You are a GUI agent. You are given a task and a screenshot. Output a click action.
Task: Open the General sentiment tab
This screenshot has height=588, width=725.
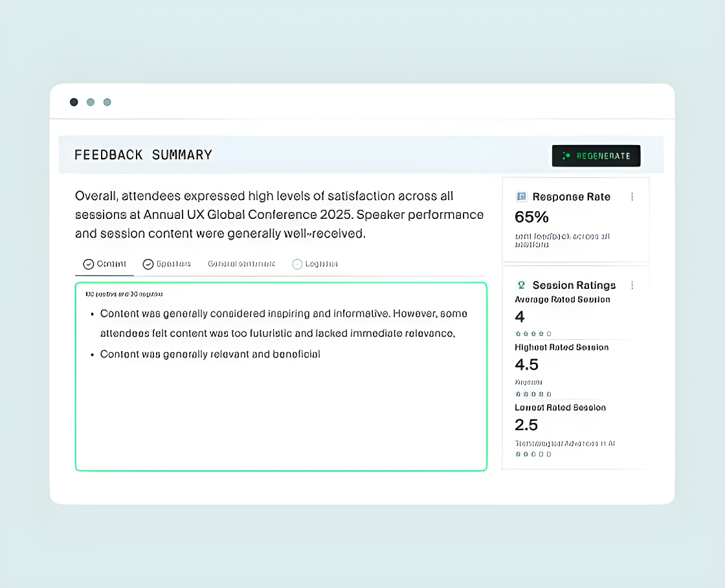coord(241,264)
